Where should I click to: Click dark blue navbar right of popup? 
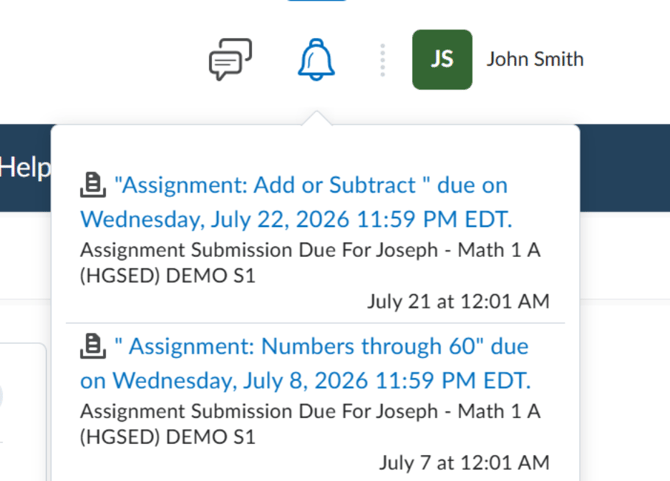[625, 168]
